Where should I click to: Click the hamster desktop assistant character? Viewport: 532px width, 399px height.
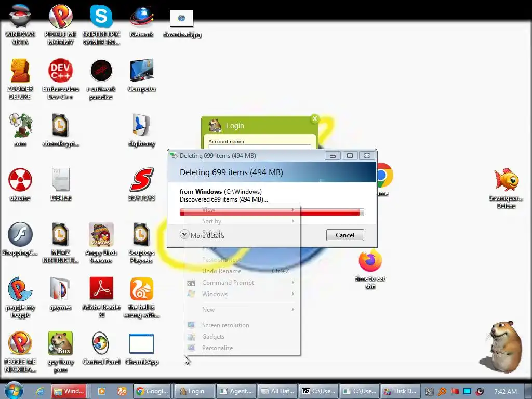pos(502,347)
